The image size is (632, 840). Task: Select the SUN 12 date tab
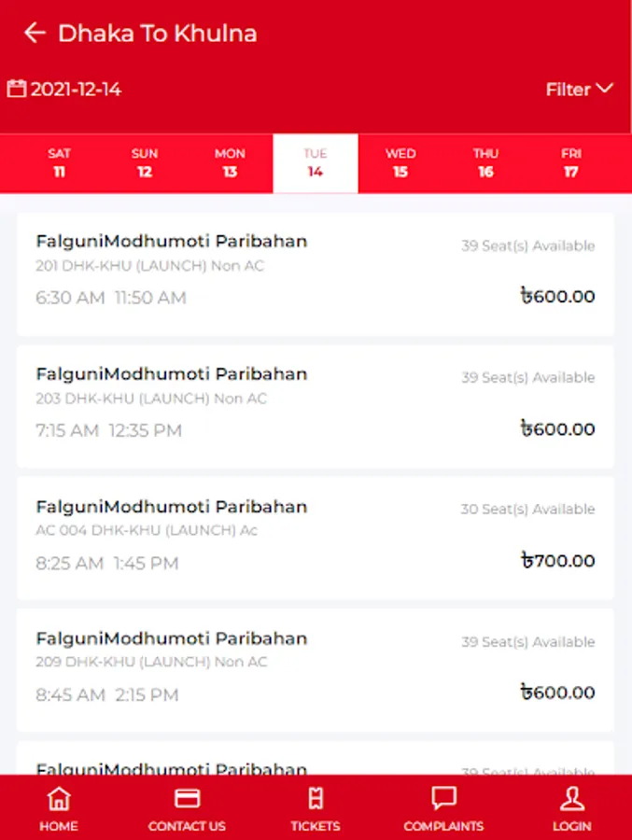[145, 162]
